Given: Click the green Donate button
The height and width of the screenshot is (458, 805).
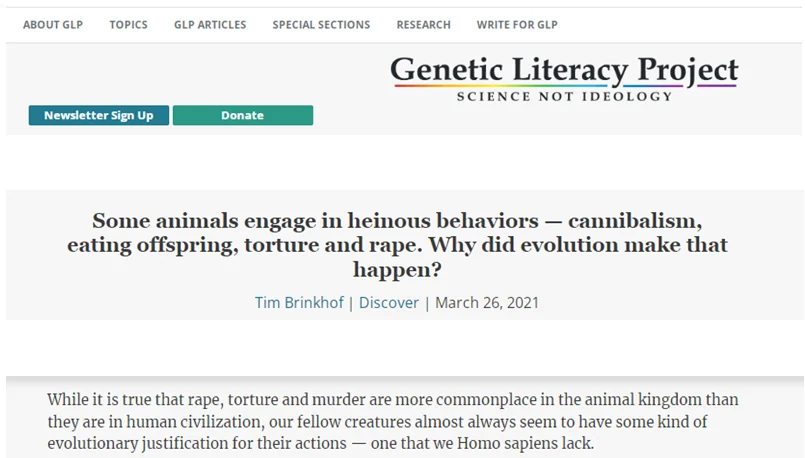Looking at the screenshot, I should (243, 115).
